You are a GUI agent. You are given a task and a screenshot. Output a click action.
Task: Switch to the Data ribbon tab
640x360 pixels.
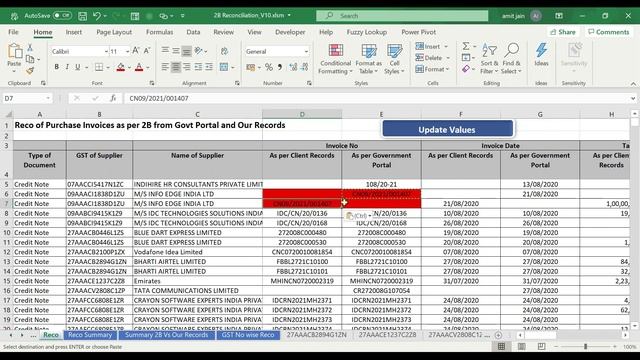click(x=193, y=32)
